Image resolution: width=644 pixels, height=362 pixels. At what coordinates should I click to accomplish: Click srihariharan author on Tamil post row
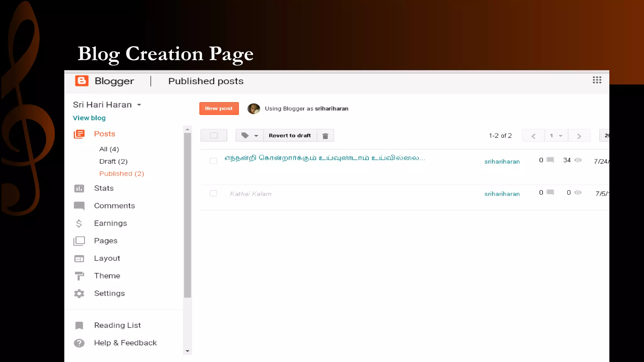(502, 162)
